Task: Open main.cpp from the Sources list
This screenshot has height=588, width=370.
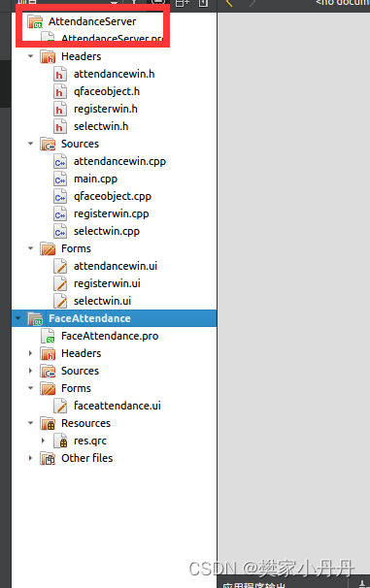Action: 95,179
